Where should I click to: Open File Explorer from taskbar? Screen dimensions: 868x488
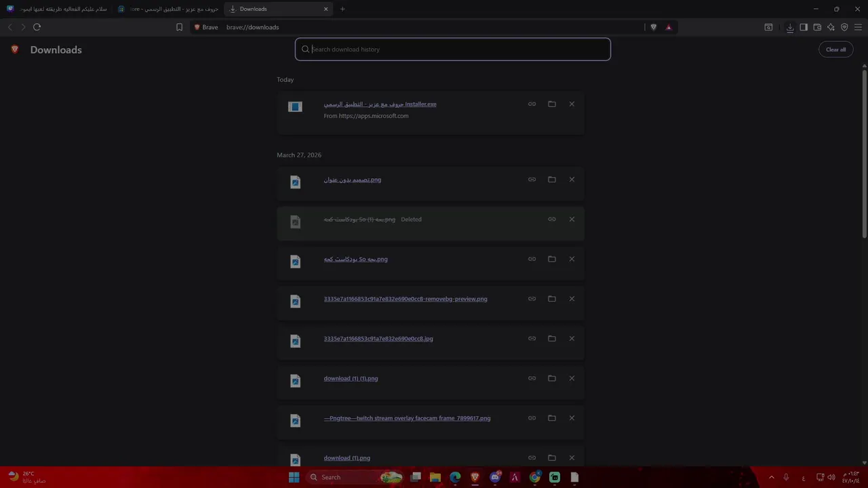(435, 477)
